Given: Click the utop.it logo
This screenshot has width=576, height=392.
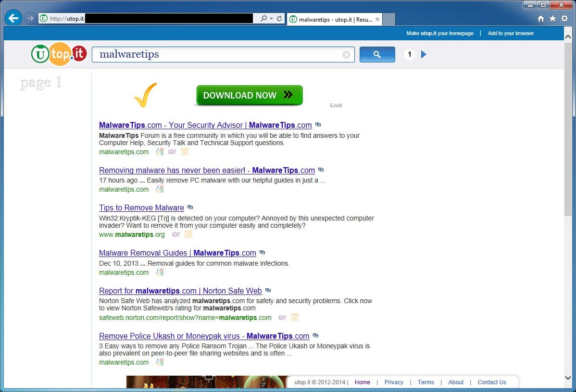Looking at the screenshot, I should pyautogui.click(x=59, y=54).
